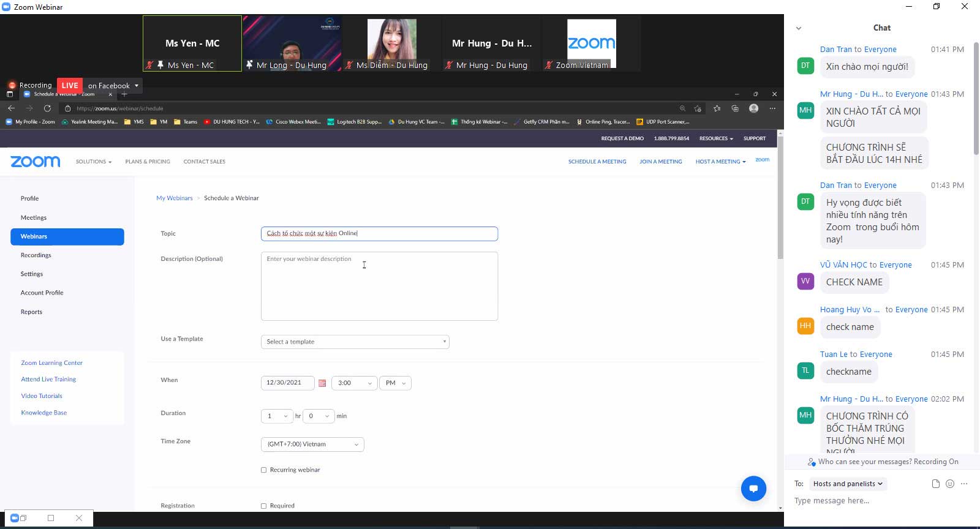Open Zoom Learning Center link
The height and width of the screenshot is (529, 980).
point(51,363)
